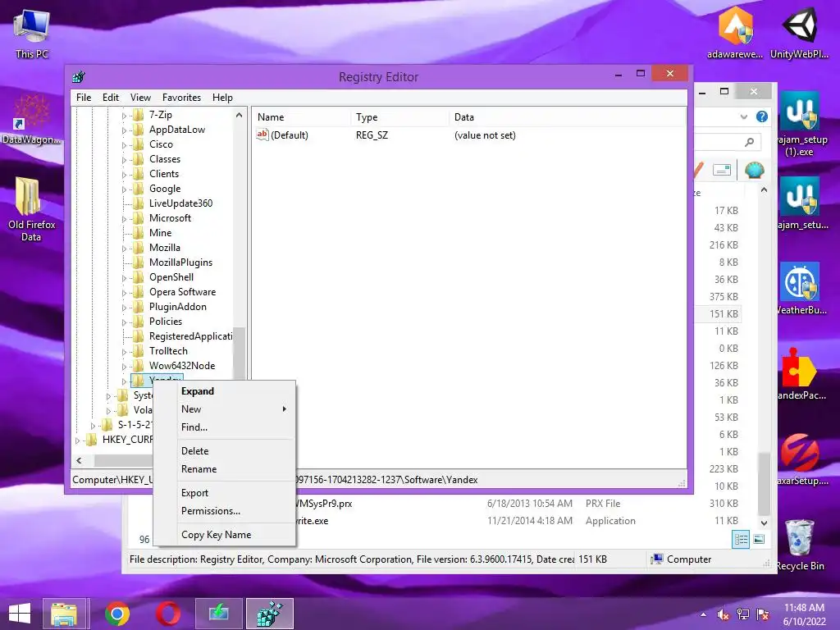Screen dimensions: 840x630
Task: Open This PC desktop icon
Action: [x=32, y=33]
